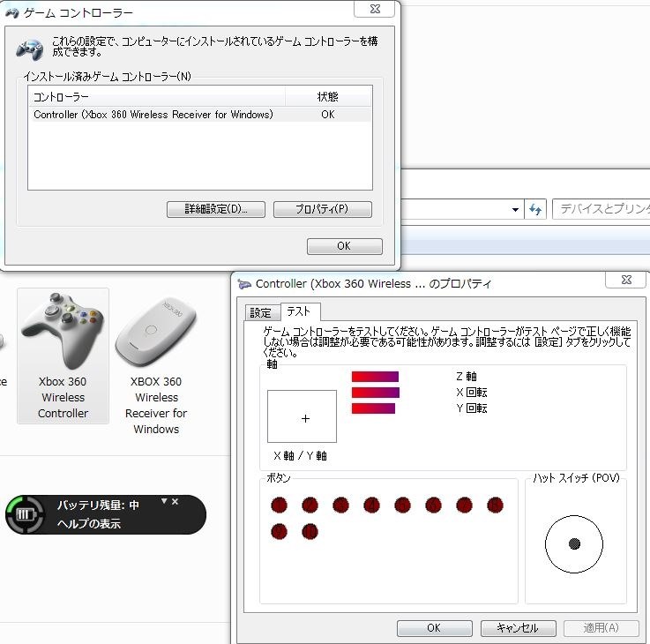Open 詳細設定(D)... advanced settings

[x=215, y=209]
